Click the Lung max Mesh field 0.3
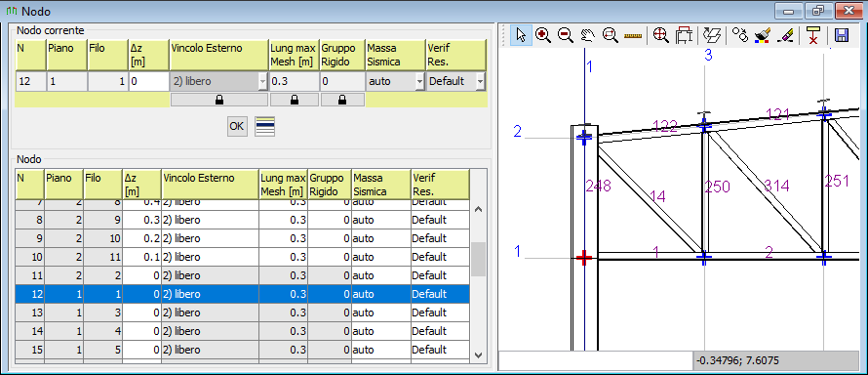 point(294,81)
